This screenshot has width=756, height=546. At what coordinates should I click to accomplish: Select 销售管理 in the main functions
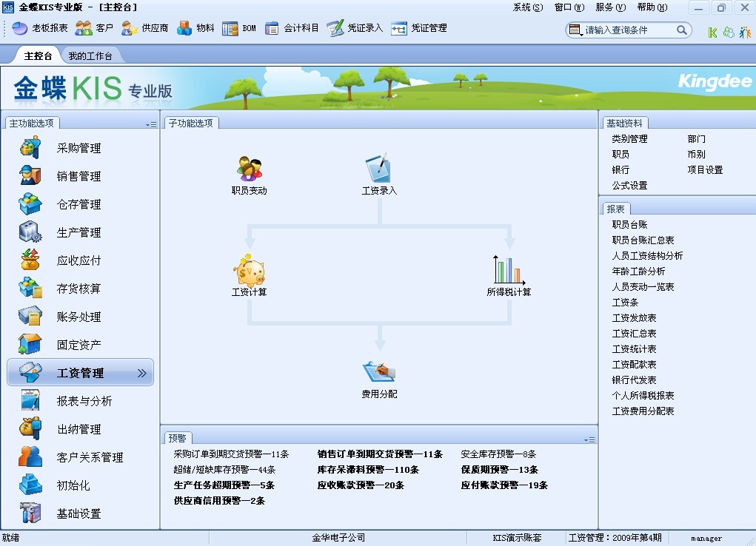(80, 176)
